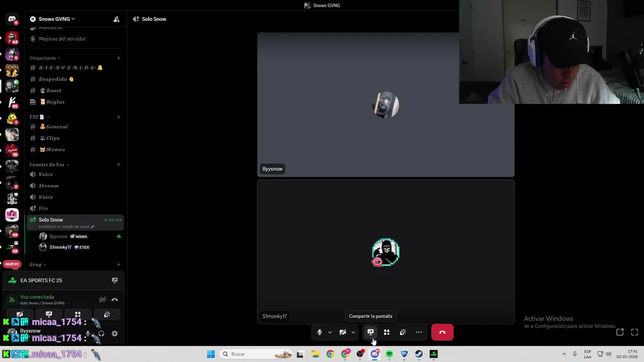
Task: Add channel to Canales De Voz
Action: click(119, 164)
